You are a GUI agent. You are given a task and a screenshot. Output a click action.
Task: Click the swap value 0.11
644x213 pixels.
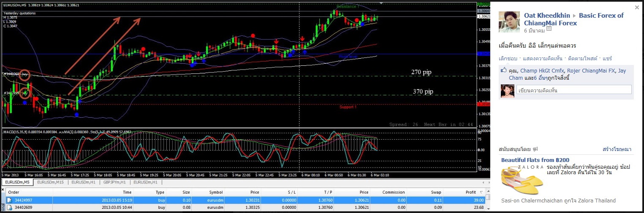click(437, 200)
